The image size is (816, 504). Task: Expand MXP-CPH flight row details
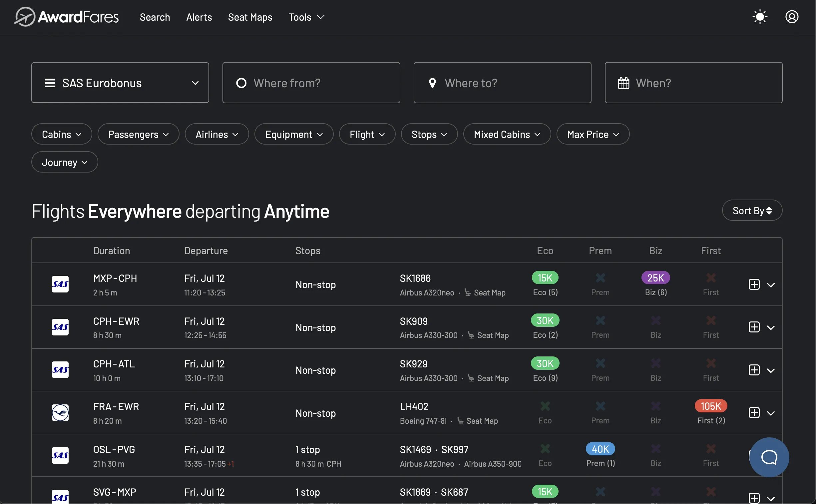pos(771,285)
